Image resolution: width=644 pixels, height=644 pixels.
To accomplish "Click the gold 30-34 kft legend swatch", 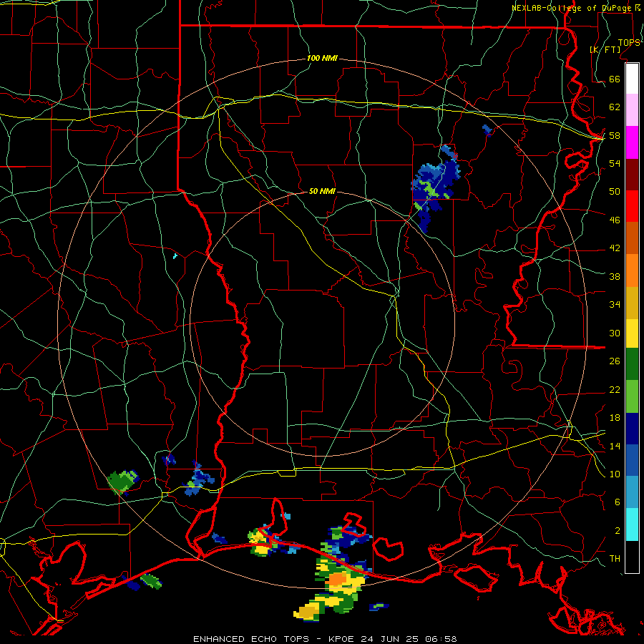I will (x=632, y=303).
